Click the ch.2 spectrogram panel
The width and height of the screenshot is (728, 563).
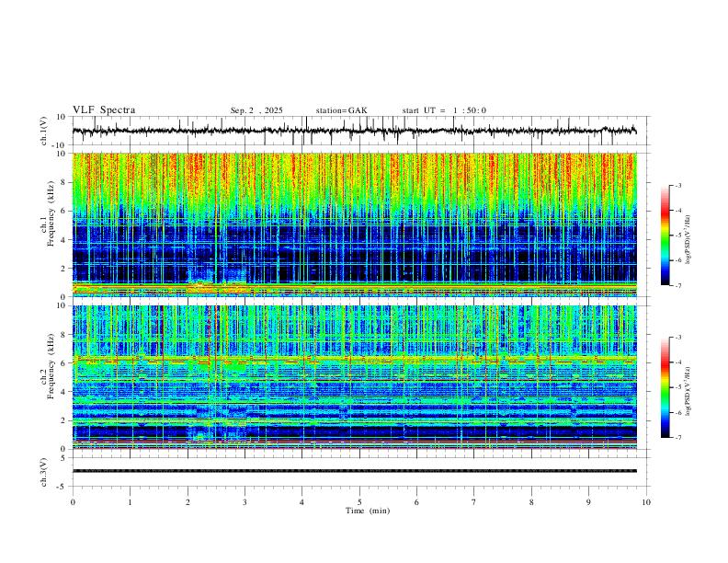point(354,377)
